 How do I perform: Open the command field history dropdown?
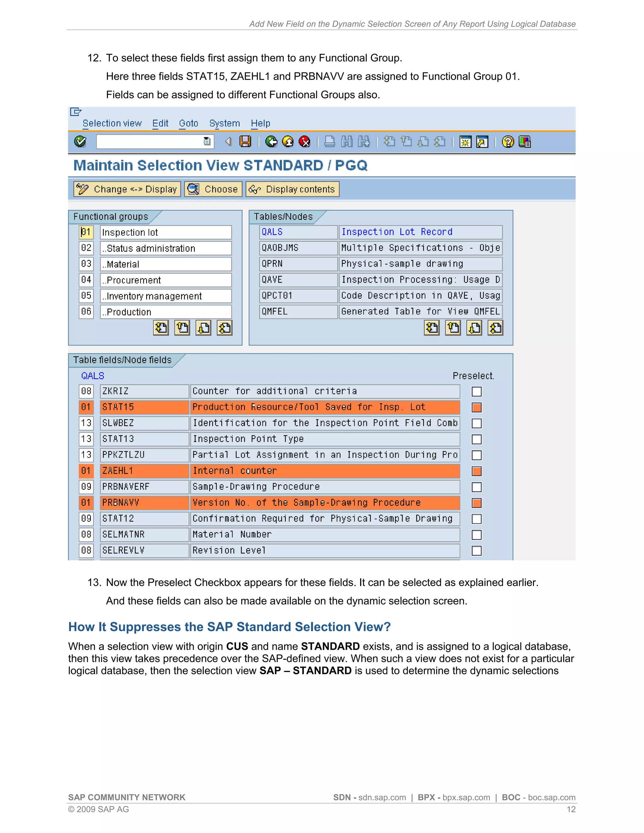[x=207, y=142]
